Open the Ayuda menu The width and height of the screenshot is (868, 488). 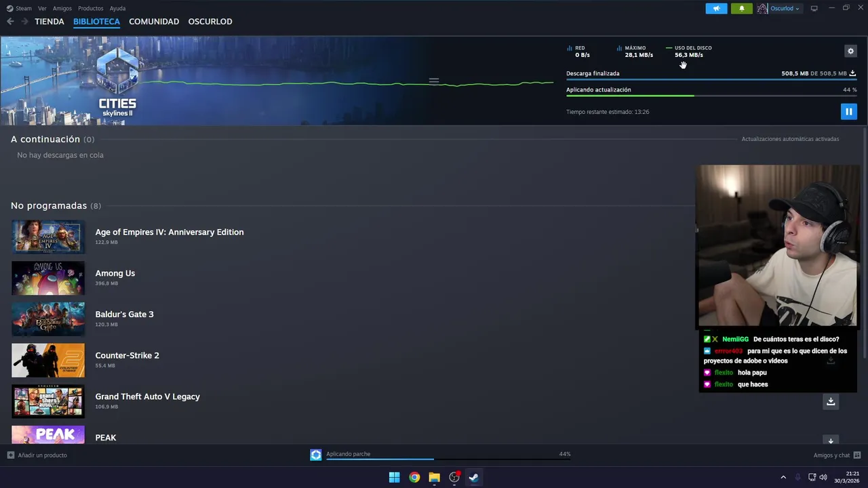pyautogui.click(x=117, y=8)
